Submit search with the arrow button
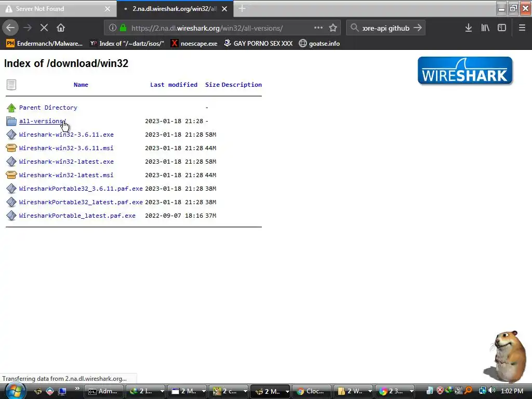The width and height of the screenshot is (532, 399). (418, 28)
